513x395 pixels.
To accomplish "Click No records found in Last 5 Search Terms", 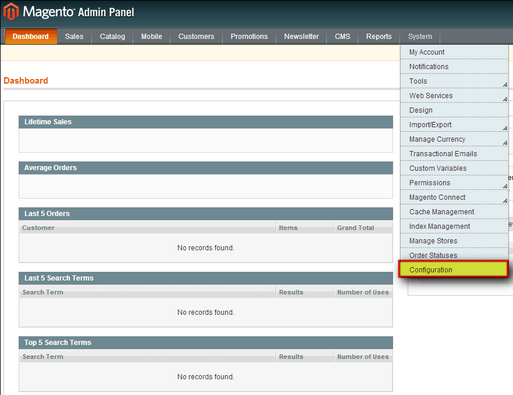I will 205,312.
